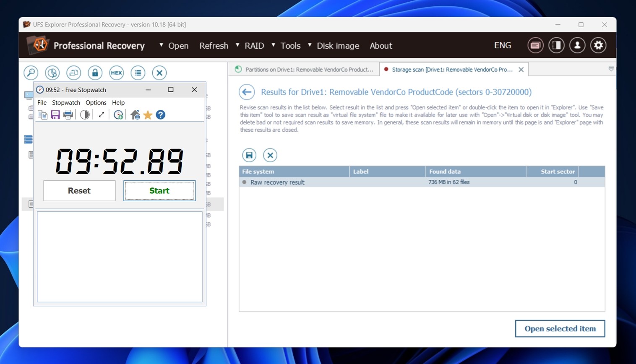Expand the RAID dropdown menu
Viewport: 636px width, 364px height.
pos(250,46)
